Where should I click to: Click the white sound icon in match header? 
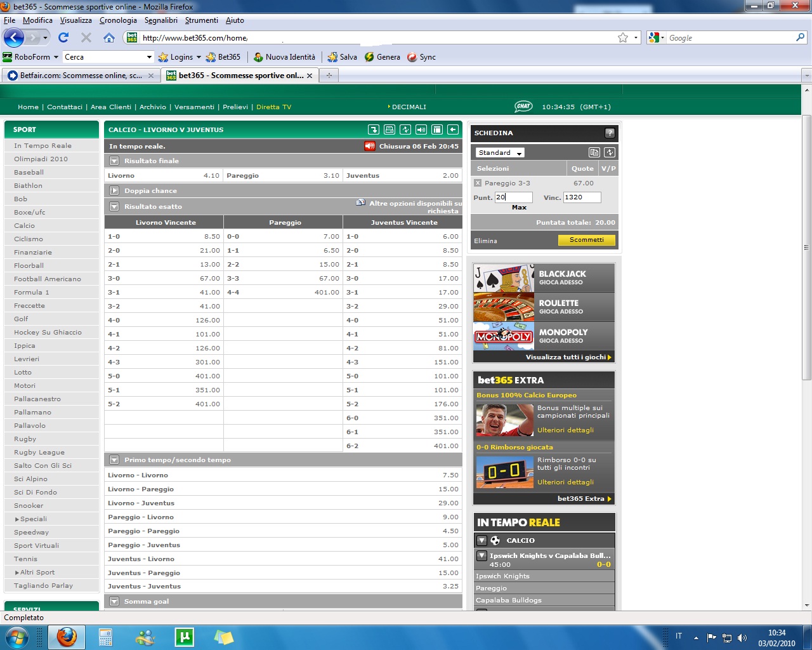(x=421, y=129)
